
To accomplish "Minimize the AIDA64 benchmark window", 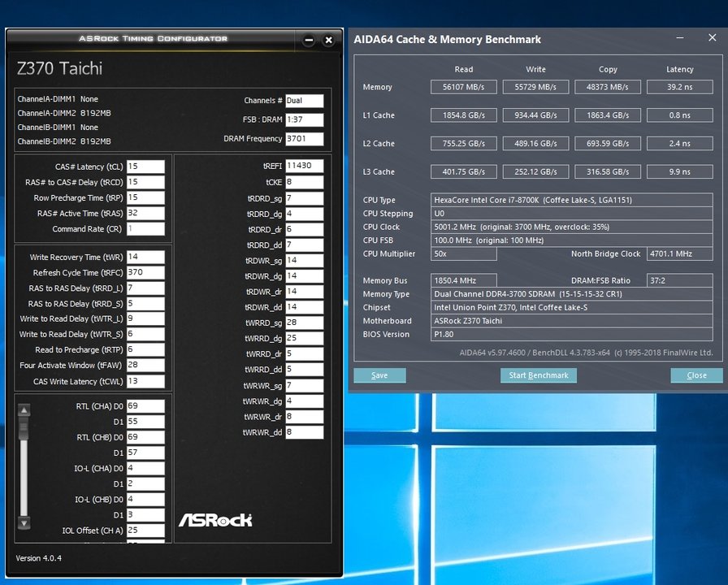I will pyautogui.click(x=680, y=38).
